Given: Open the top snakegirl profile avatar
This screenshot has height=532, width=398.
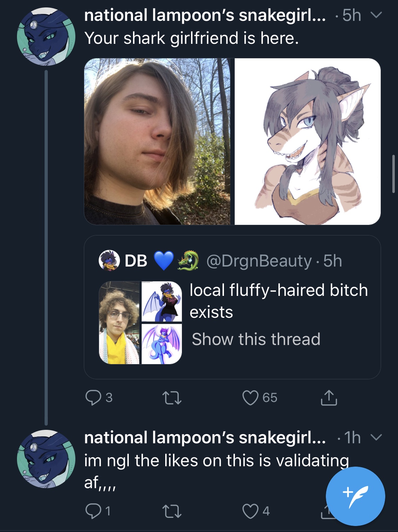Looking at the screenshot, I should [46, 37].
